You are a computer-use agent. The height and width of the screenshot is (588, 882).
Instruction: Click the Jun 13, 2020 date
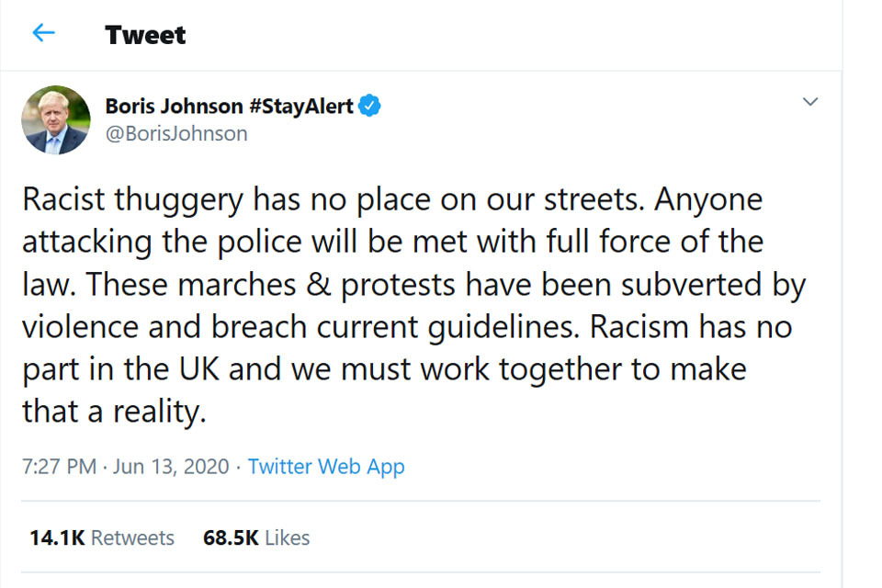171,466
